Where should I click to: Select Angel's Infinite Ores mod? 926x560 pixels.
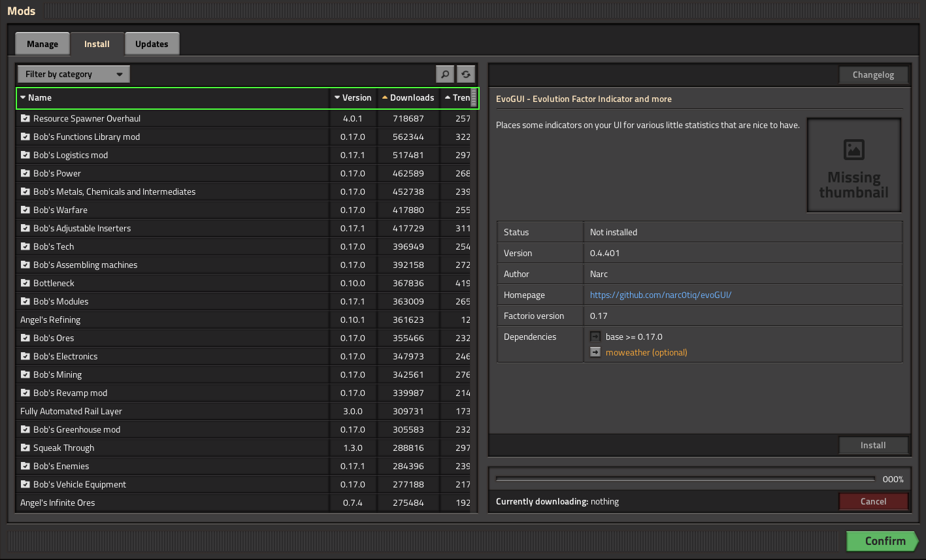point(58,502)
